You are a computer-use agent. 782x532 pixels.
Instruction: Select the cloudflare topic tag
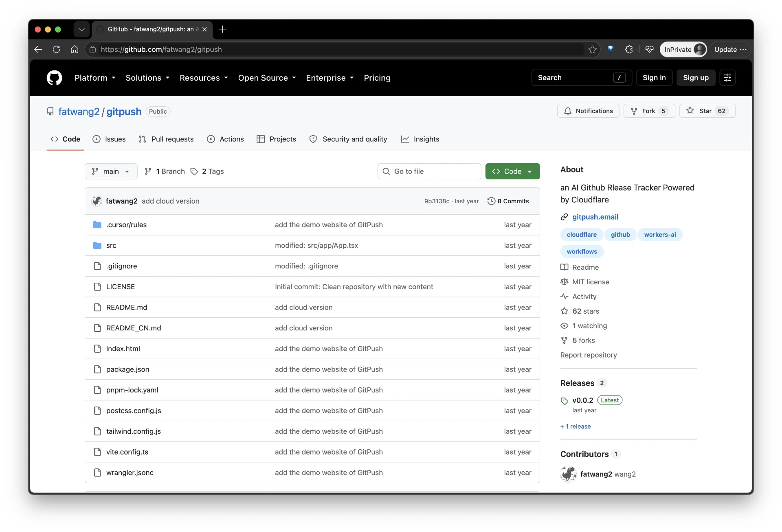582,235
